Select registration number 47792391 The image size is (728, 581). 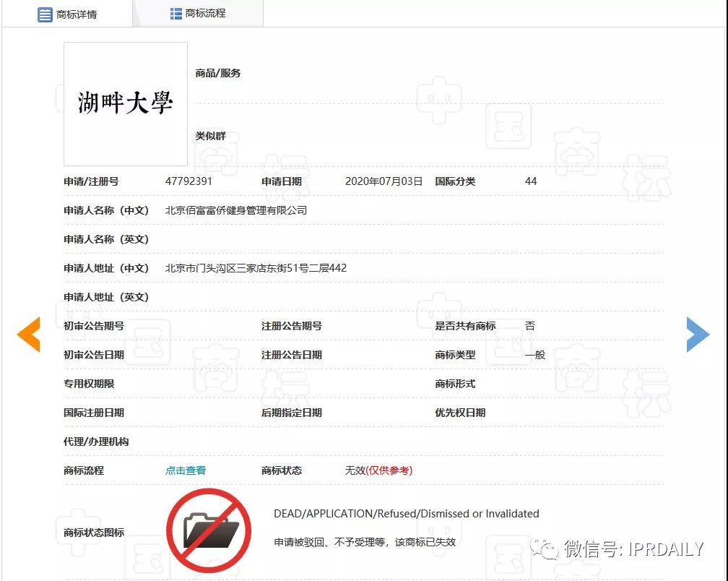click(x=188, y=181)
